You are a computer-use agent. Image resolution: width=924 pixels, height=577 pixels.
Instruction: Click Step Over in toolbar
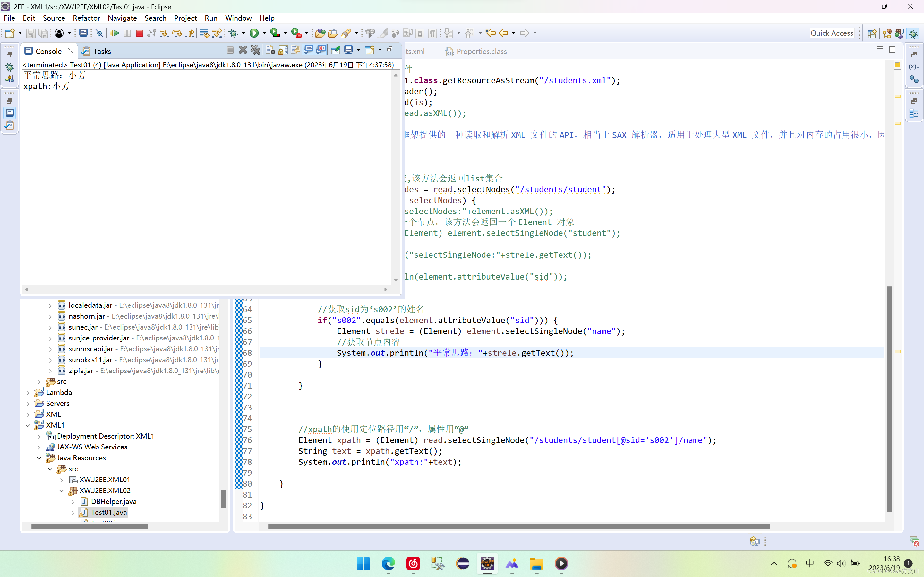[x=177, y=33]
